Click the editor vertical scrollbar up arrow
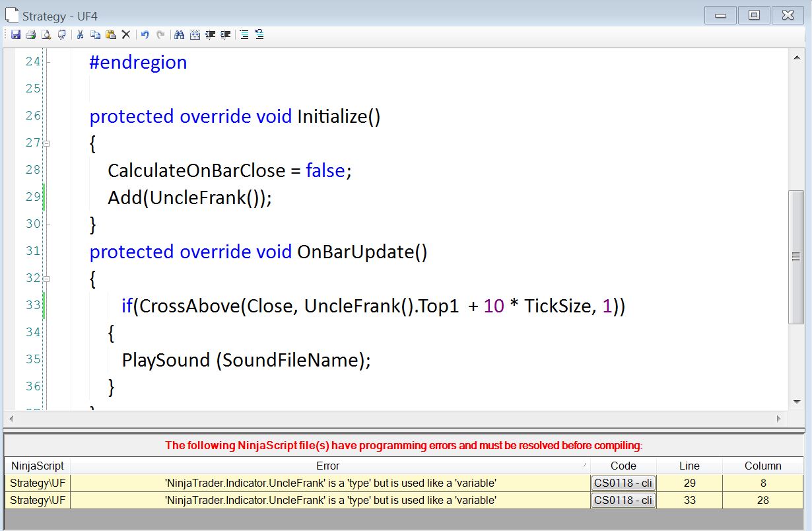 click(x=796, y=58)
